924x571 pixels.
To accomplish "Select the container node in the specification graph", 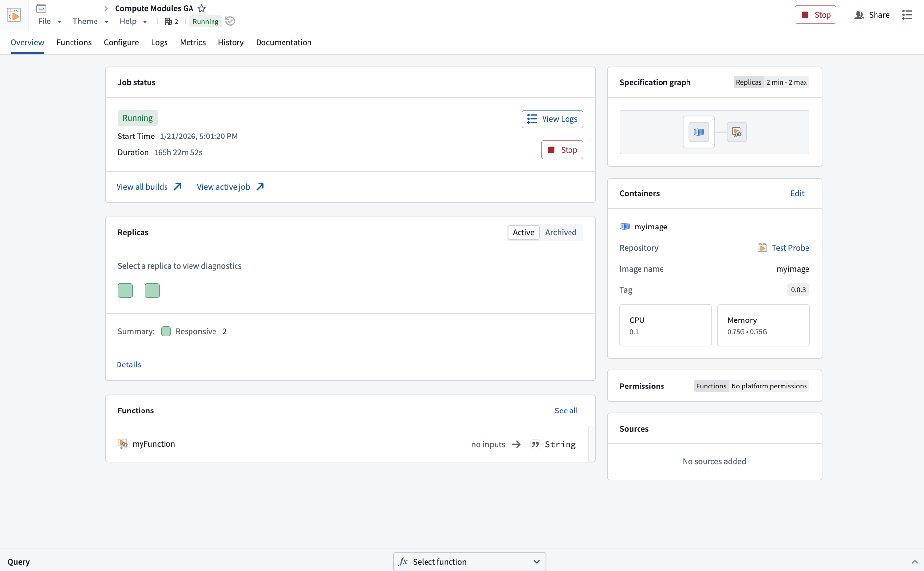I will [x=698, y=132].
